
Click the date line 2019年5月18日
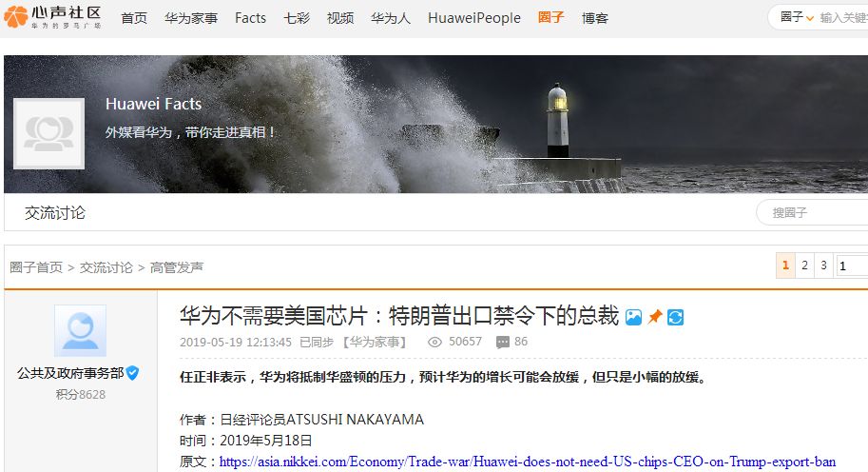coord(246,441)
